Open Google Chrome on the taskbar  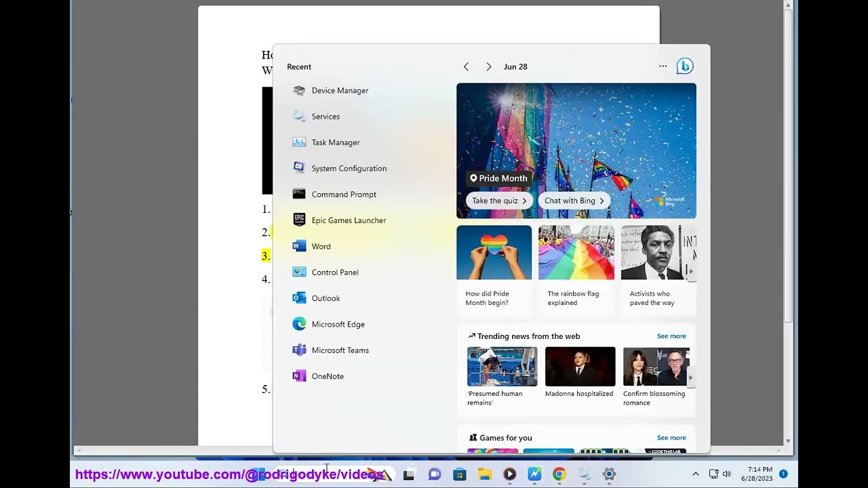point(559,474)
